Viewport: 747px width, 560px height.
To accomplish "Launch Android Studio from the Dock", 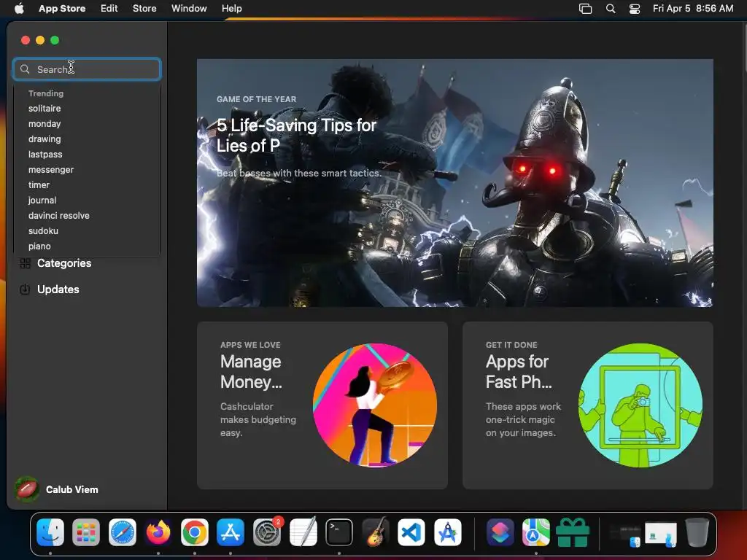I will [448, 532].
